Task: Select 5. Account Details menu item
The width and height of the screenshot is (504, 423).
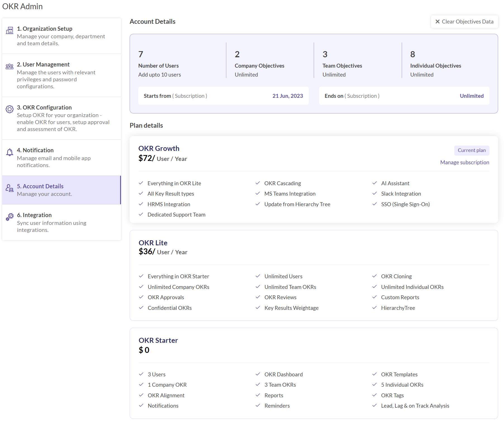Action: [x=61, y=190]
